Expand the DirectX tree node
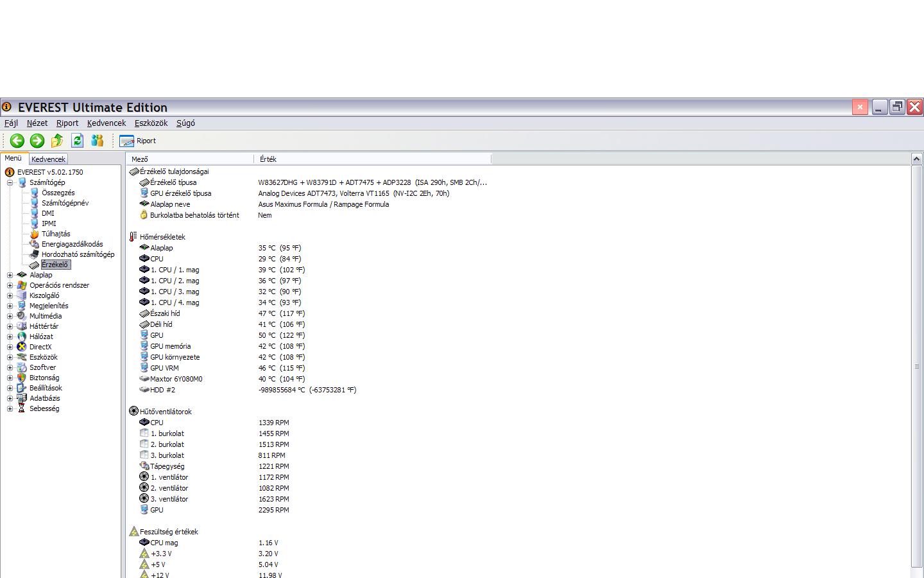 point(10,347)
